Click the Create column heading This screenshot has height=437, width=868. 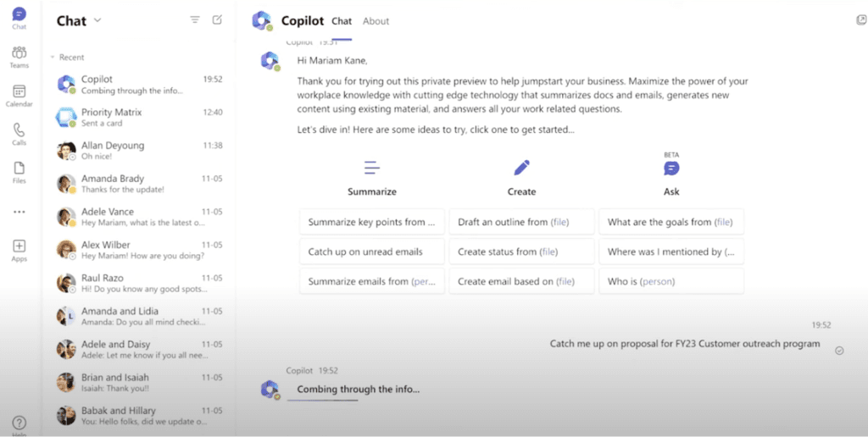point(521,191)
